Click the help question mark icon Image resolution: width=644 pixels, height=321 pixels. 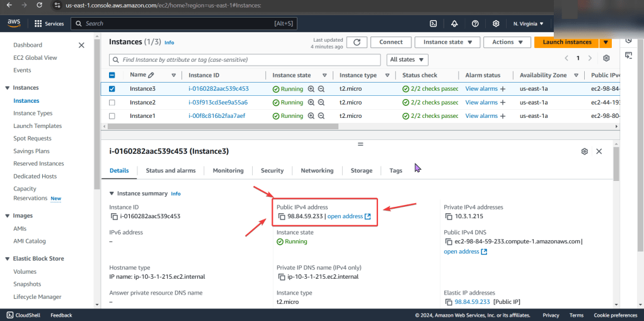point(475,23)
